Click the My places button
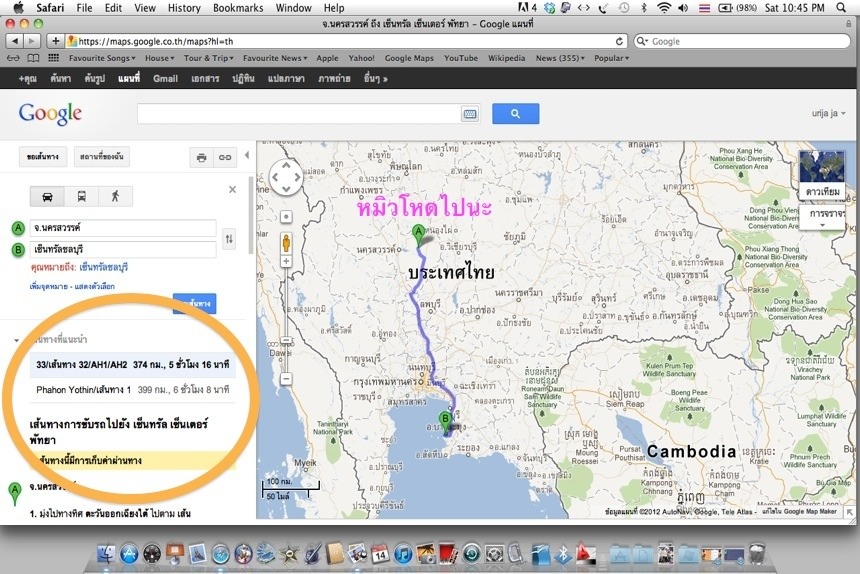 click(101, 157)
